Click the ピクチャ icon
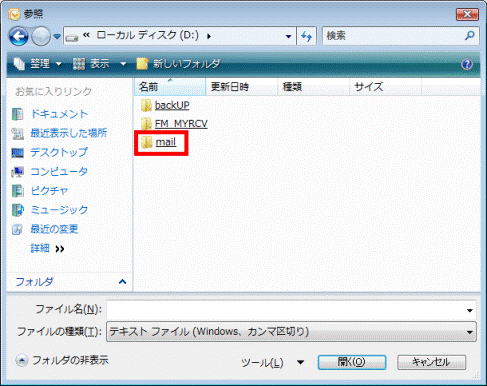The height and width of the screenshot is (386, 487). (x=17, y=191)
